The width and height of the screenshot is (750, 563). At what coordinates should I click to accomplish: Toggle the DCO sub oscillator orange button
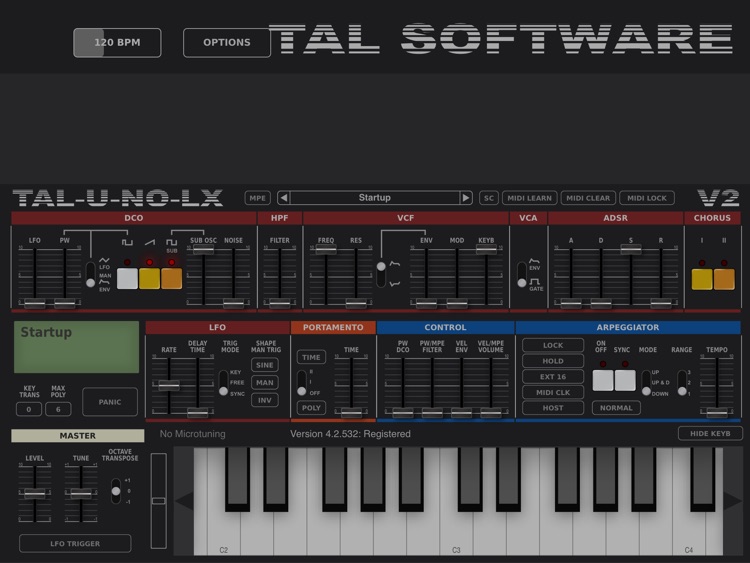click(x=172, y=278)
